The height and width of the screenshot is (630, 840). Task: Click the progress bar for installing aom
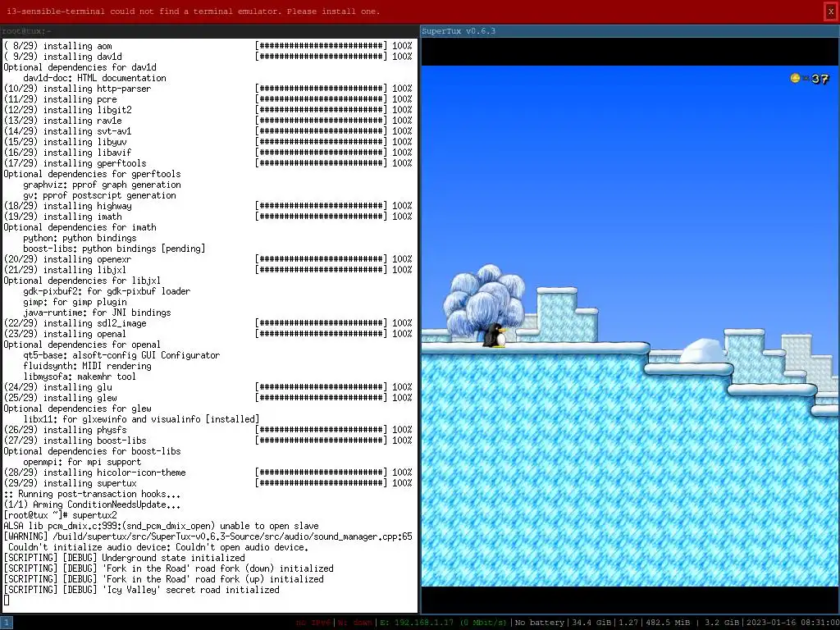pyautogui.click(x=321, y=46)
